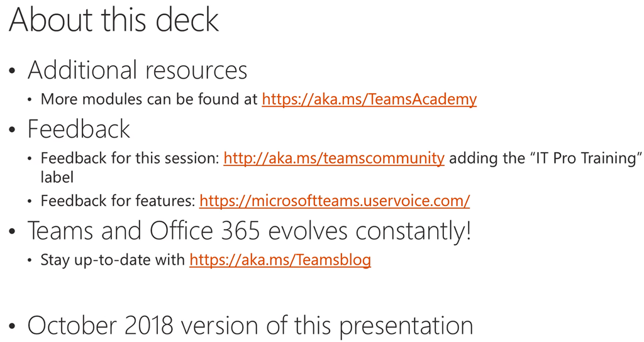Click the sub-bullet before "Stay up-to-date with"
Image resolution: width=644 pixels, height=342 pixels.
coord(31,260)
